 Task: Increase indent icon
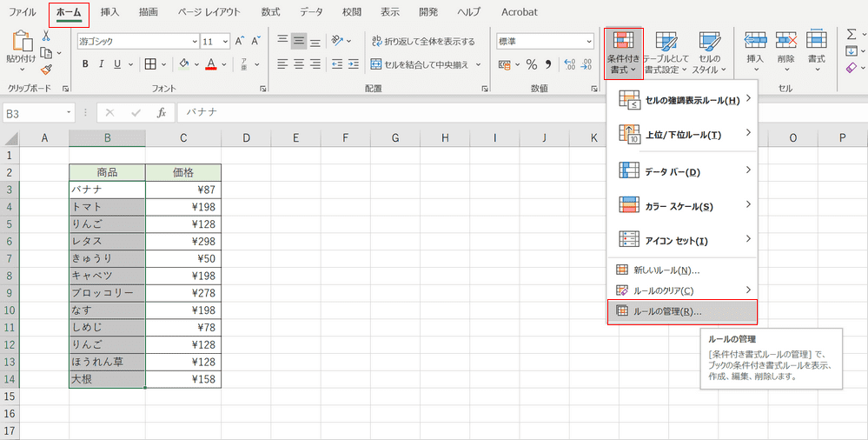point(353,64)
